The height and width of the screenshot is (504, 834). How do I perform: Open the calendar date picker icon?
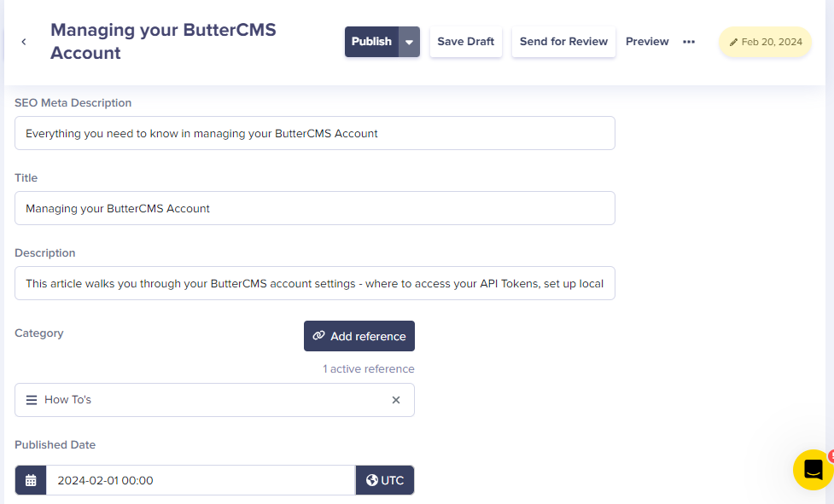(31, 481)
